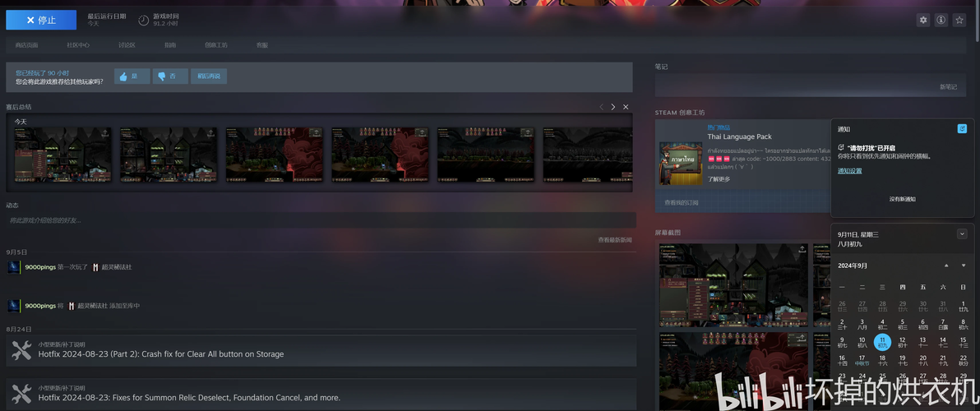Open Hotfix Summon Relic Deselect news
This screenshot has height=411, width=980.
click(x=189, y=398)
